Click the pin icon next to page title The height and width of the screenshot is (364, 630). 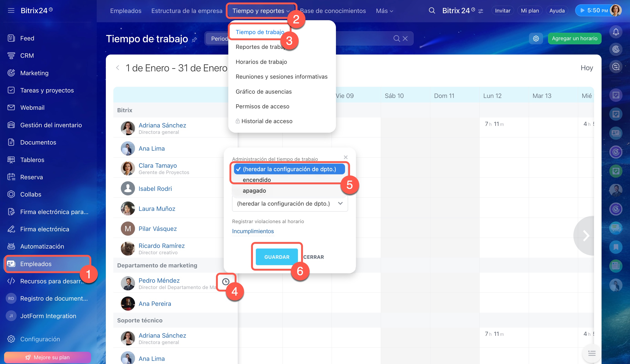pos(194,40)
